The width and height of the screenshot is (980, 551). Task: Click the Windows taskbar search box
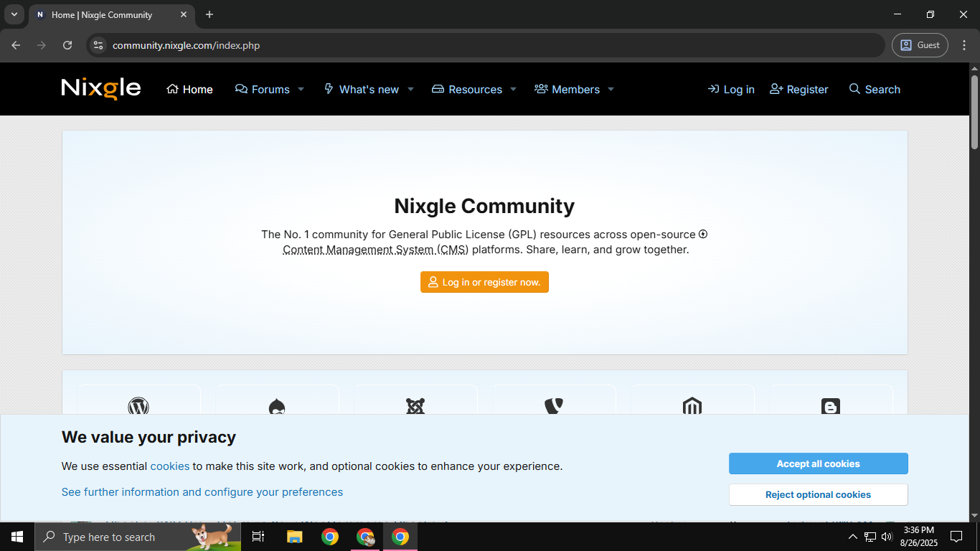138,537
